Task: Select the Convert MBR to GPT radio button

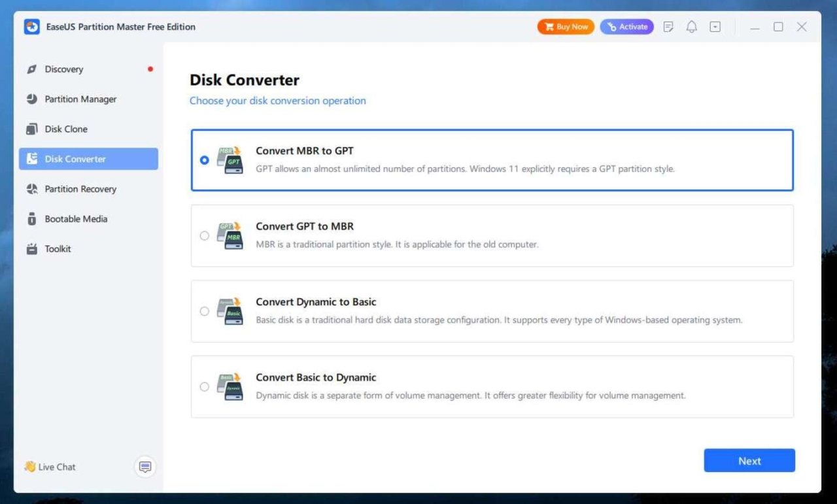Action: tap(205, 160)
